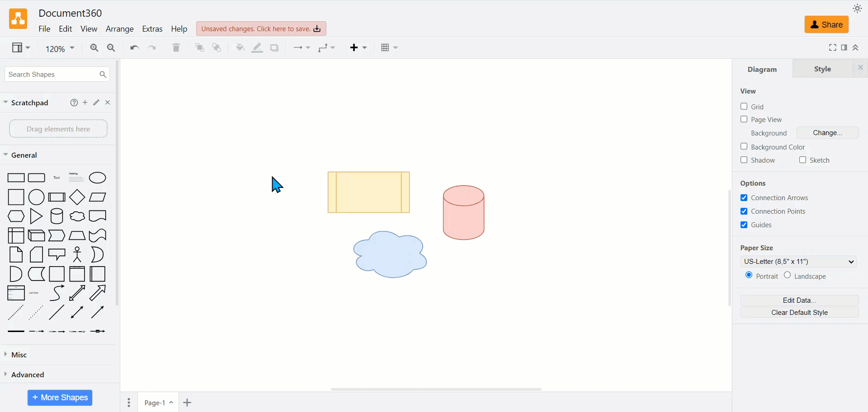The height and width of the screenshot is (412, 868).
Task: Click the Document360 diagram logo
Action: coord(18,19)
